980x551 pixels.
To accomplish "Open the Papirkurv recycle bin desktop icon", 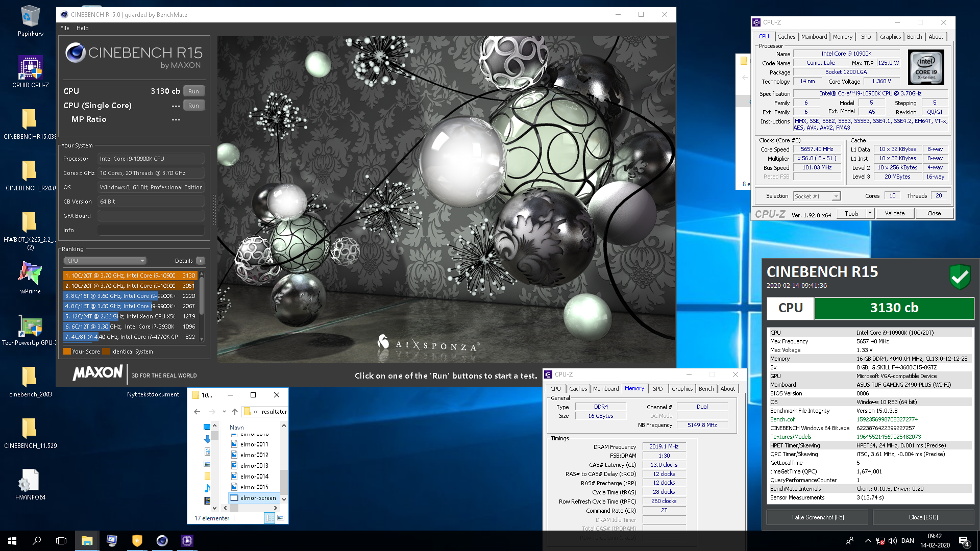I will pos(30,20).
